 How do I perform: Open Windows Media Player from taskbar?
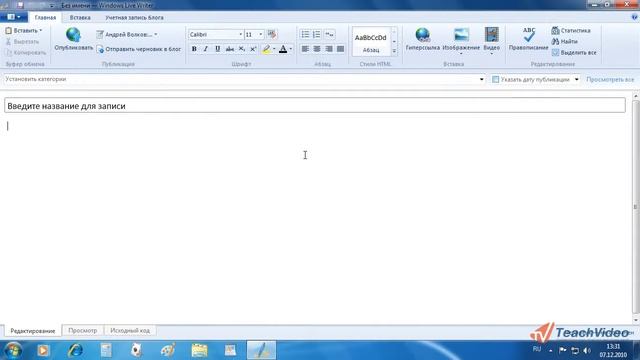43,350
